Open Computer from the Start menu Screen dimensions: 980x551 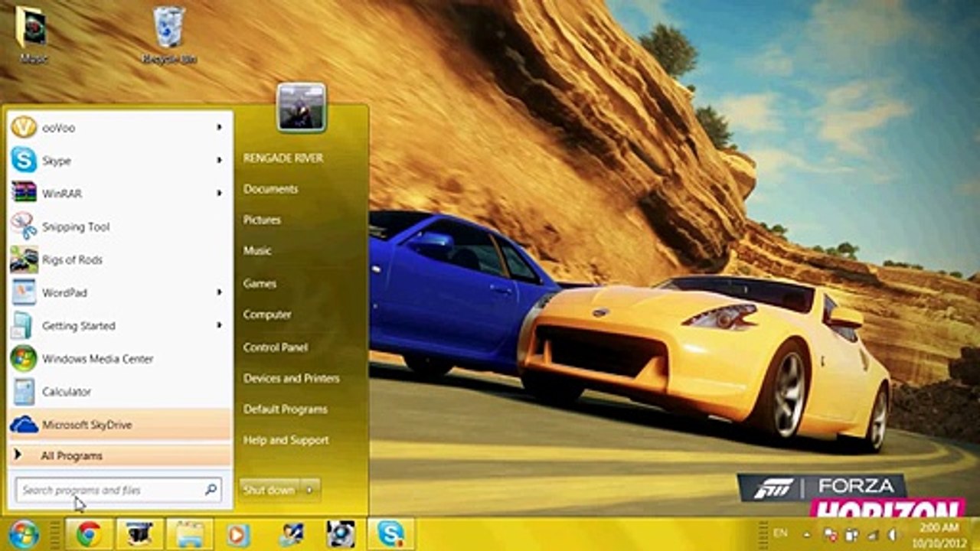coord(267,315)
